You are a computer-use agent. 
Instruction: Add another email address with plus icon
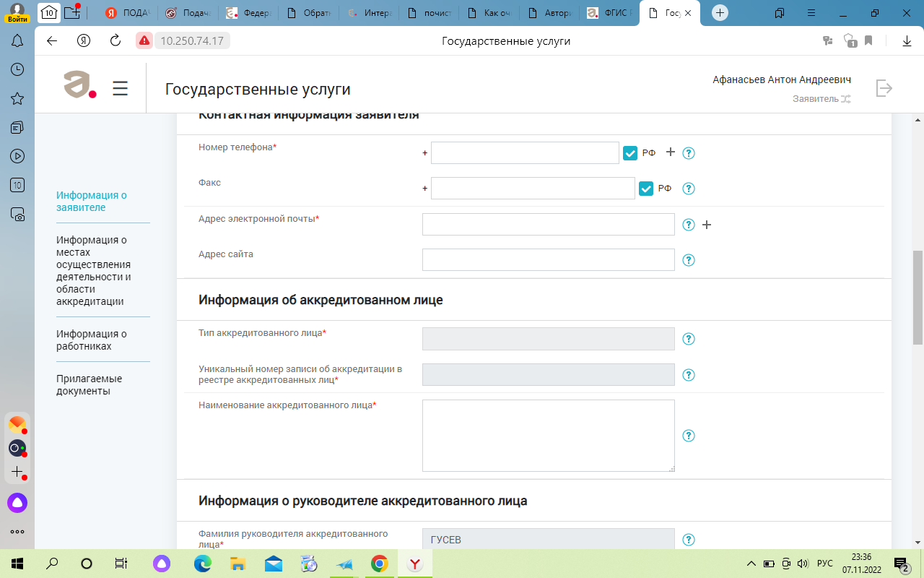coord(707,225)
